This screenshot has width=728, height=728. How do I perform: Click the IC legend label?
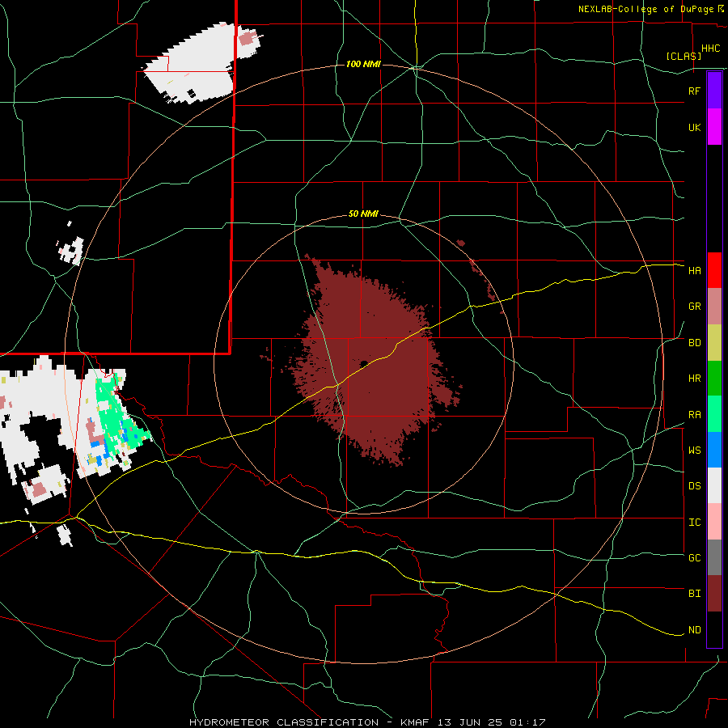pos(694,523)
